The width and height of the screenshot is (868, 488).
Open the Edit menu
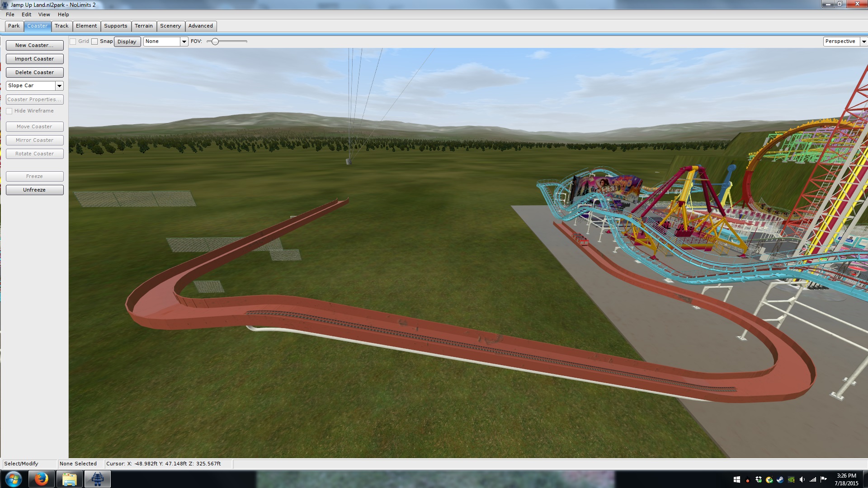[x=26, y=14]
